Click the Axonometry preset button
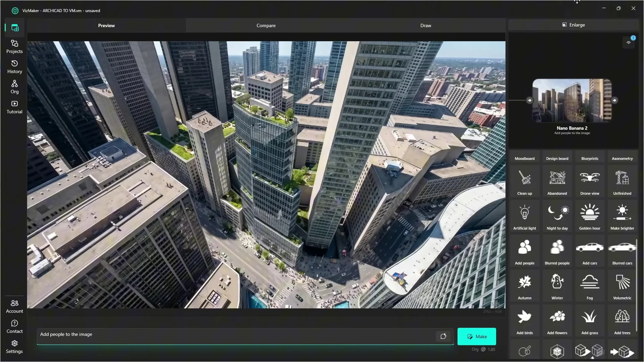Screen dimensions: 644x362 click(x=622, y=158)
